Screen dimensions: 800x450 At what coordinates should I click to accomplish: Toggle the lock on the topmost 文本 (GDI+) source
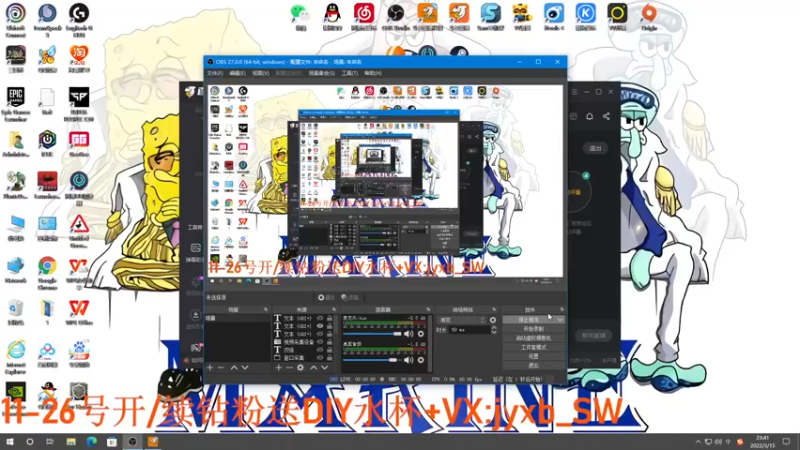point(330,318)
